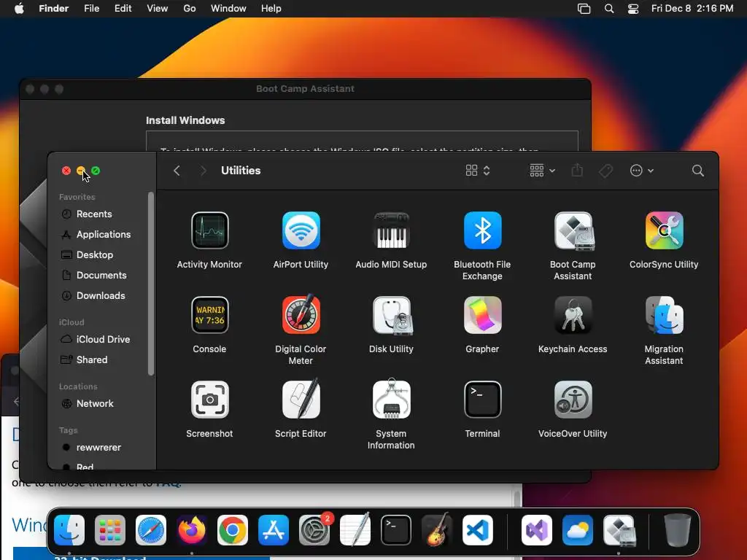The height and width of the screenshot is (560, 747).
Task: Open the Apple menu
Action: (x=19, y=9)
